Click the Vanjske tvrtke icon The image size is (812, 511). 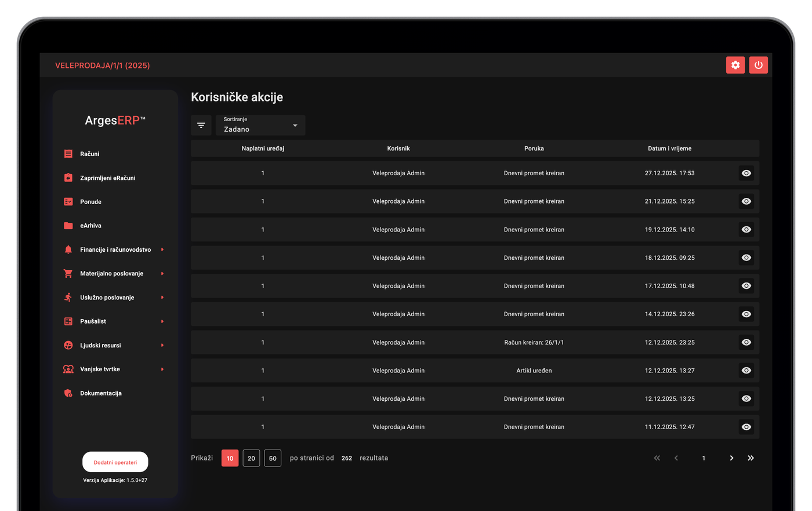tap(68, 369)
